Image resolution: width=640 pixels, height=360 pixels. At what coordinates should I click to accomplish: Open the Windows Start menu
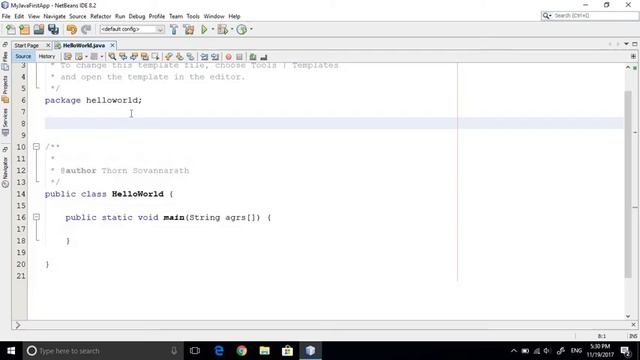[x=11, y=351]
